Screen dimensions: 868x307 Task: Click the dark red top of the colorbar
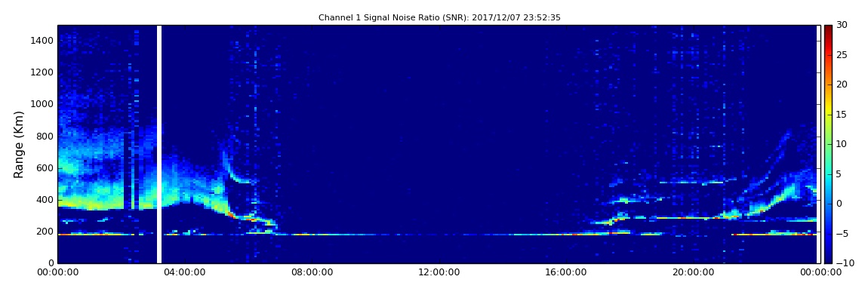(827, 29)
